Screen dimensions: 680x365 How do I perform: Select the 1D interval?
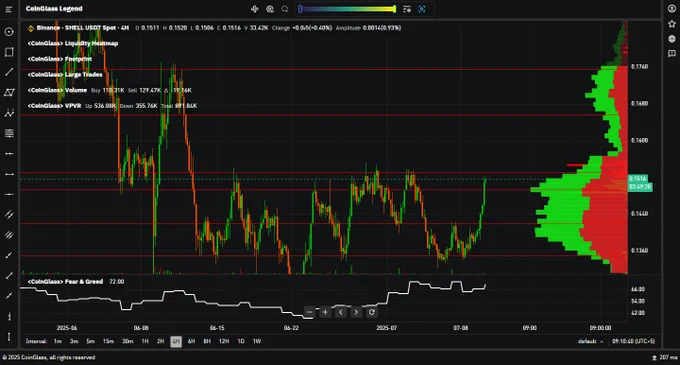(x=241, y=342)
